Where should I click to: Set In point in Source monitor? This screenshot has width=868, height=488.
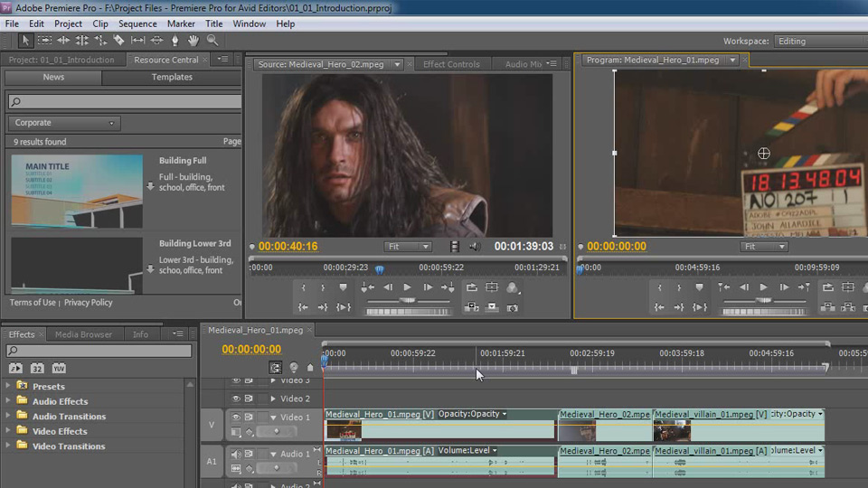[x=304, y=287]
